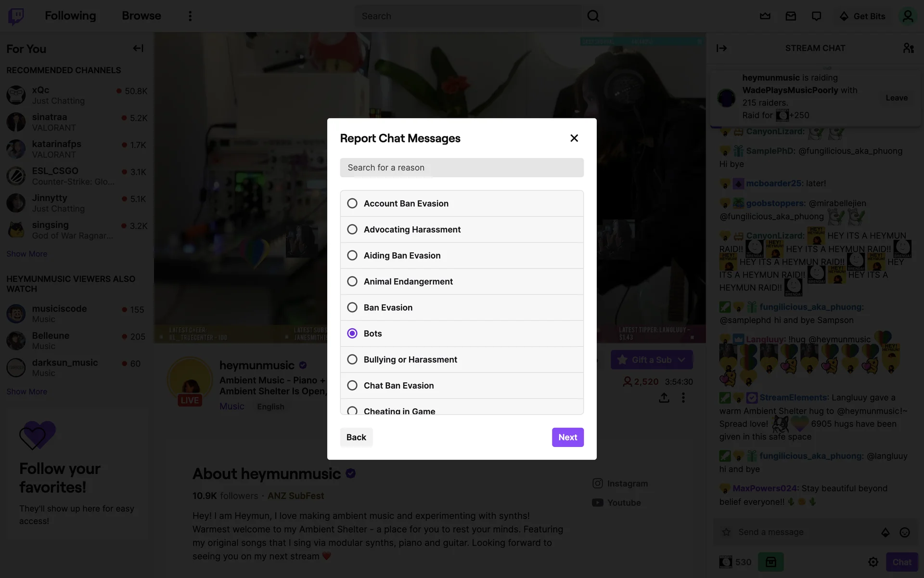
Task: Open the Browse tab
Action: (x=141, y=16)
